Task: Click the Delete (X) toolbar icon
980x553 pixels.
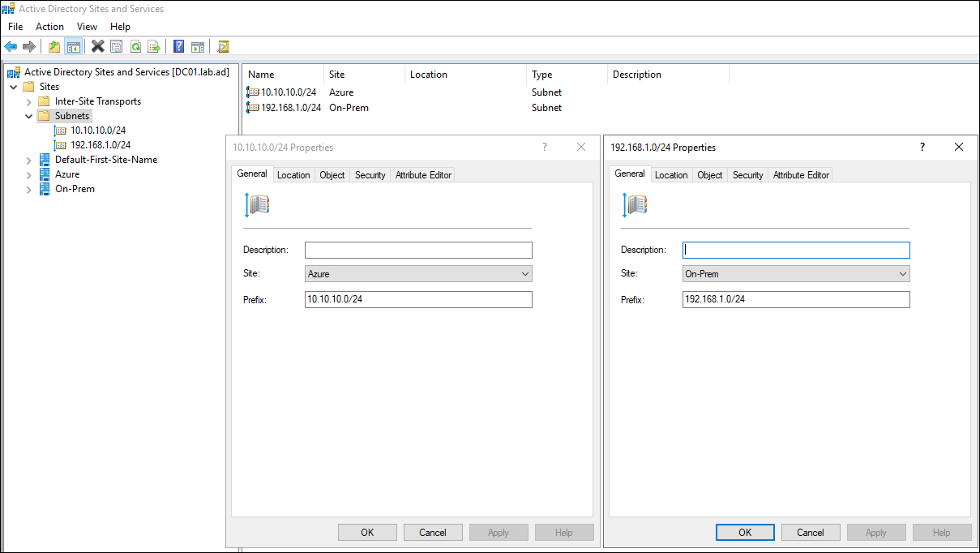Action: coord(97,46)
